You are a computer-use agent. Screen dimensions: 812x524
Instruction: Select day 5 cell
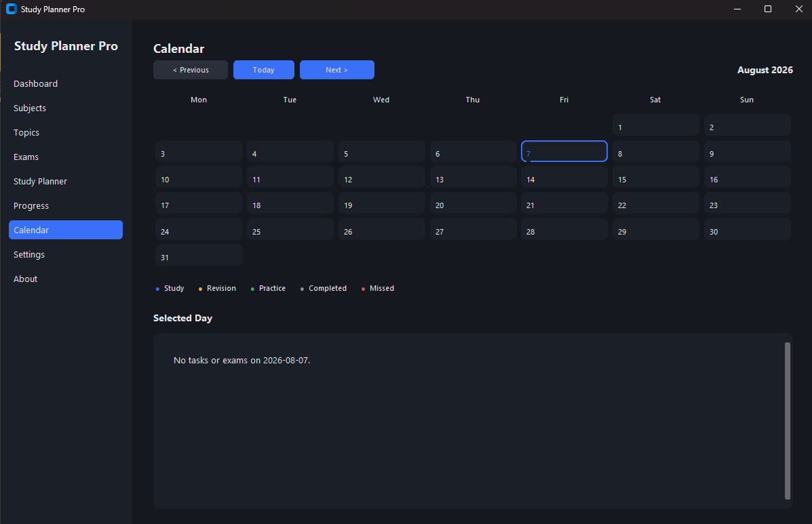[x=382, y=152]
